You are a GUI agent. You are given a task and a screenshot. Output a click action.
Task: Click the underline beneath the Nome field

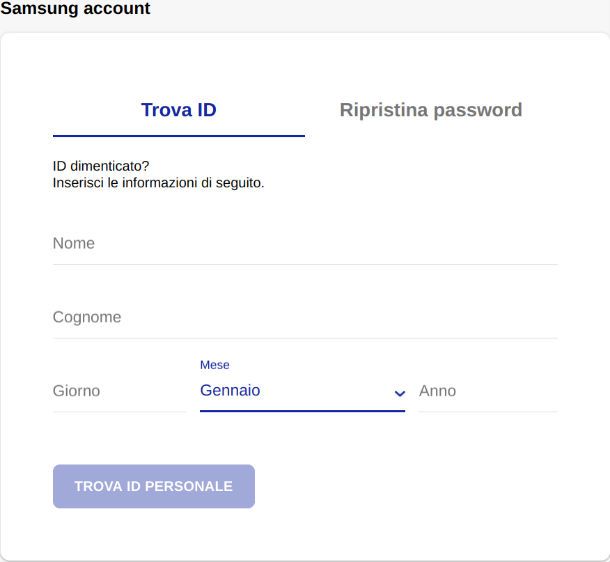pos(304,264)
